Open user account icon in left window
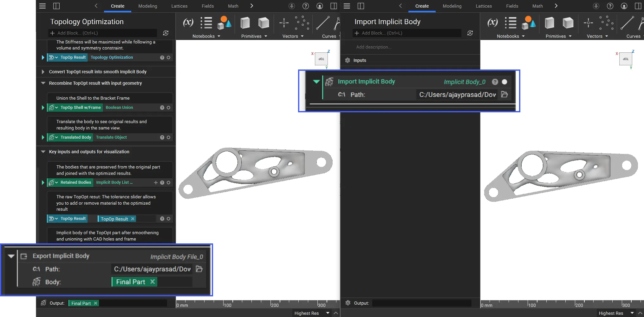This screenshot has width=644, height=317. (x=320, y=6)
